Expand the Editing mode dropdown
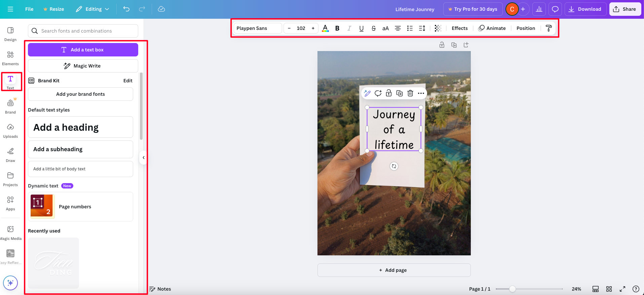The height and width of the screenshot is (295, 644). click(x=92, y=9)
